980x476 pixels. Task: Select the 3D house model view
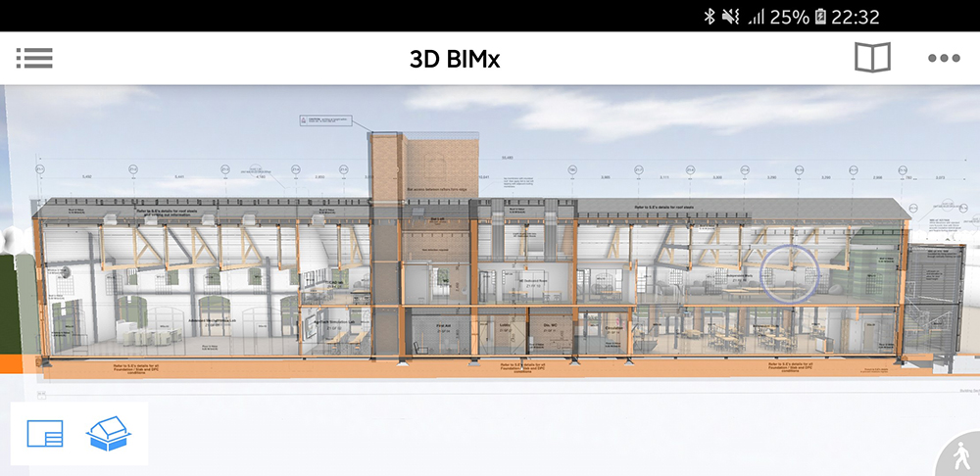(111, 433)
